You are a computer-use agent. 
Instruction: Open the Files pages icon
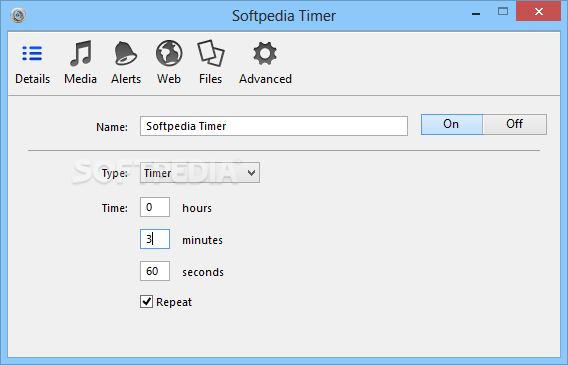tap(210, 53)
